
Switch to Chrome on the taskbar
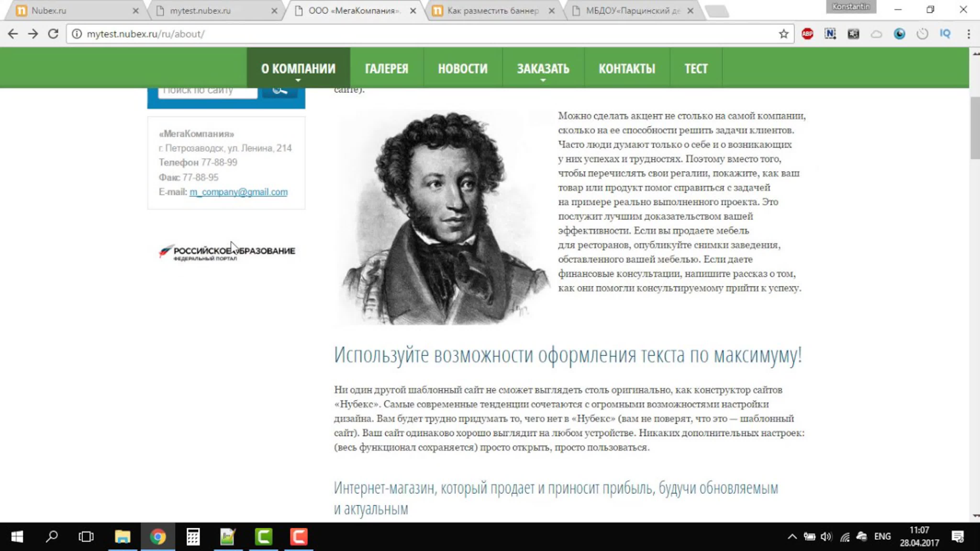click(157, 537)
